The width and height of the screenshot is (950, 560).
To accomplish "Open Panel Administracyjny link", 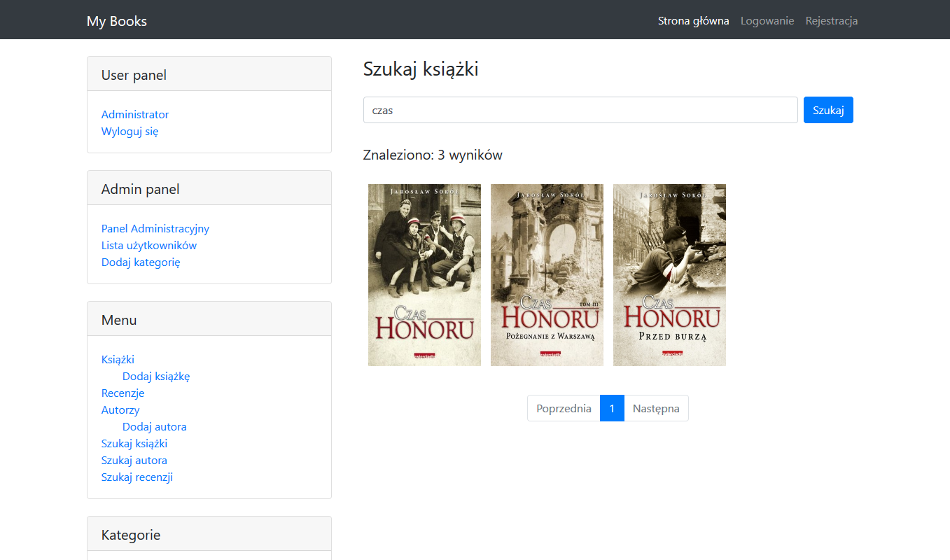I will tap(155, 229).
